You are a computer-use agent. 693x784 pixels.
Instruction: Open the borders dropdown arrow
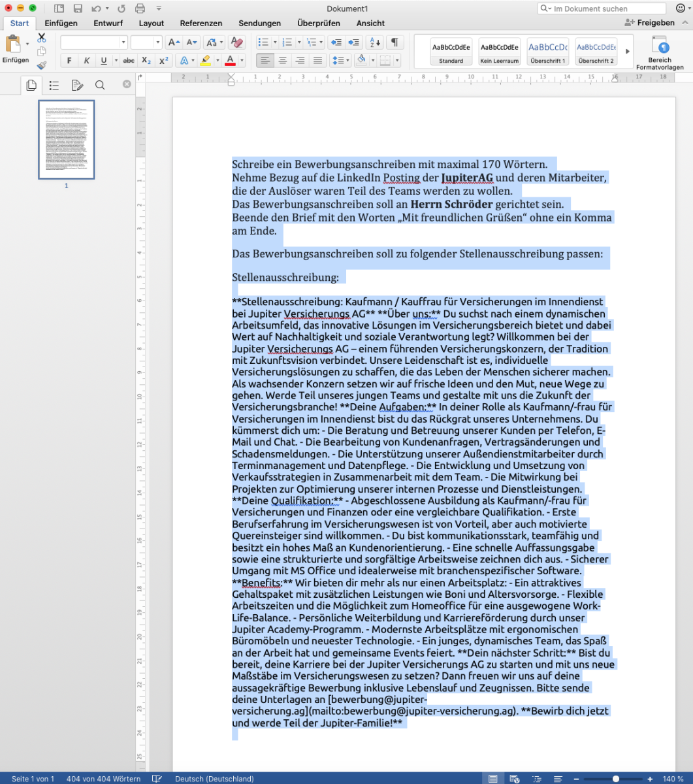[x=398, y=61]
